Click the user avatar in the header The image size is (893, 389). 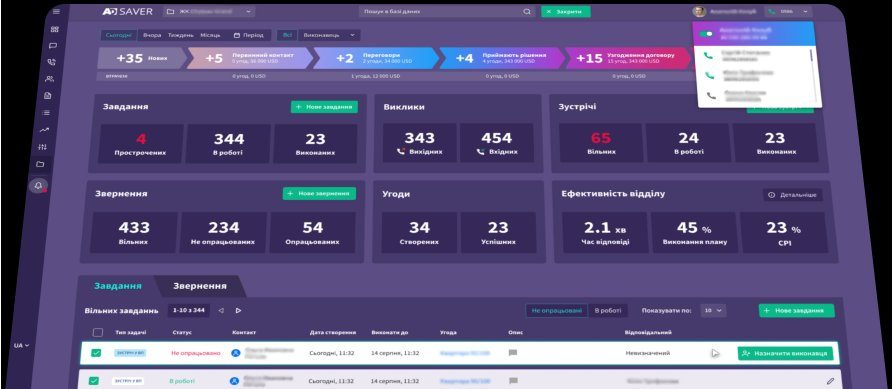[699, 11]
